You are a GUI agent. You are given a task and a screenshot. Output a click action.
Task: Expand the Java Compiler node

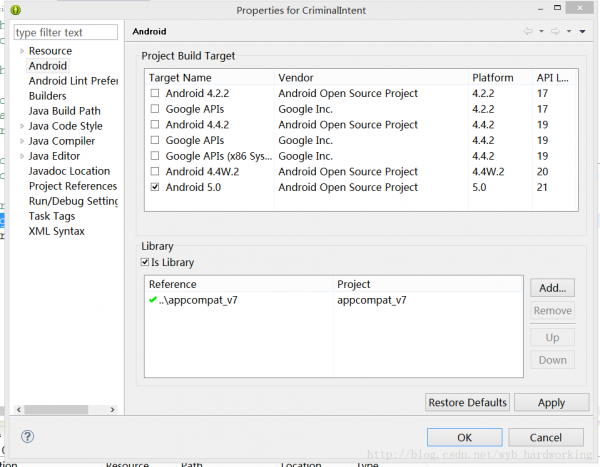(x=22, y=141)
